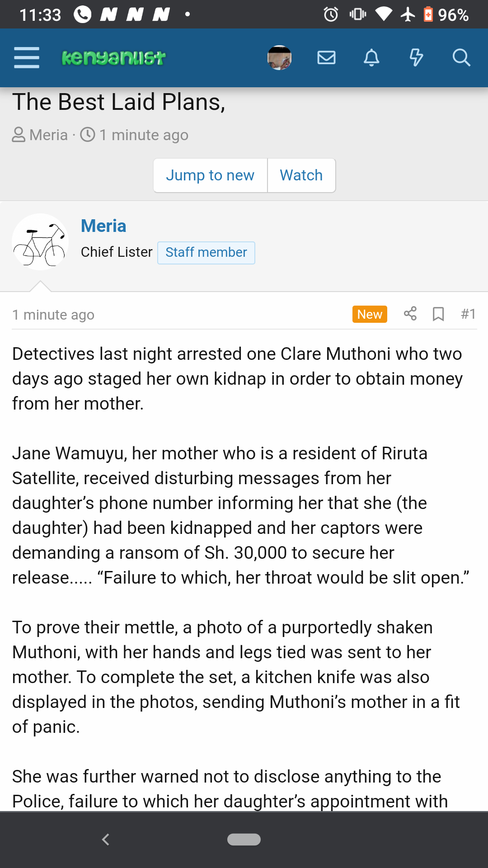Tap the thread's 1 minute ago timestamp
This screenshot has width=488, height=868.
tap(144, 135)
